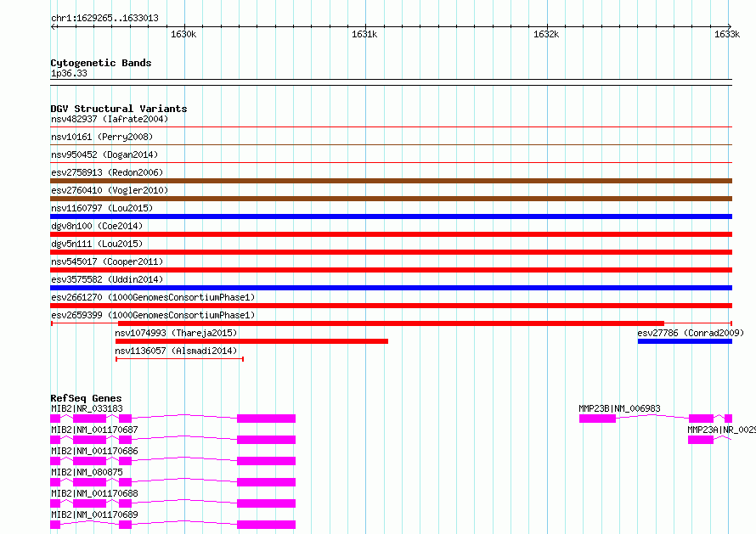
Task: Click the MMP23B|NM_006983 transcript label
Action: [619, 408]
